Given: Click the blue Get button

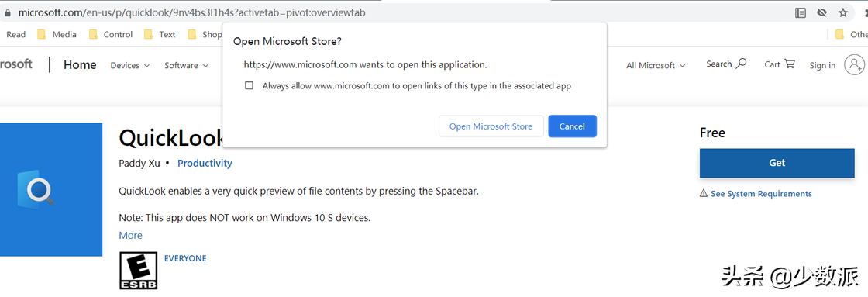Looking at the screenshot, I should [x=777, y=163].
